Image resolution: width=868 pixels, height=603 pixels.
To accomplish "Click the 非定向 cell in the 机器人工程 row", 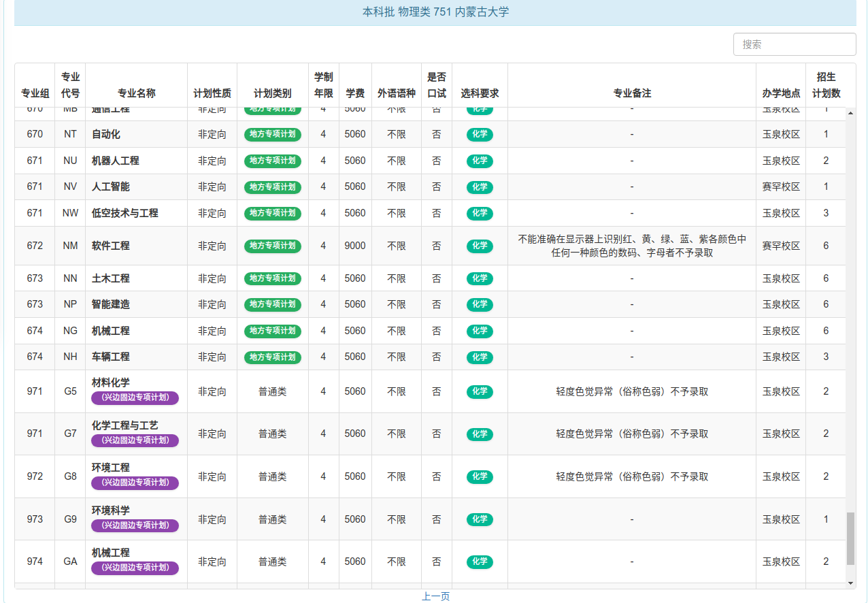I will [x=212, y=161].
